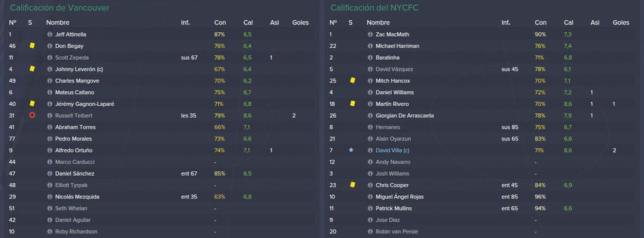Sort NYCFC table by Goles column
644x238 pixels.
pyautogui.click(x=621, y=23)
